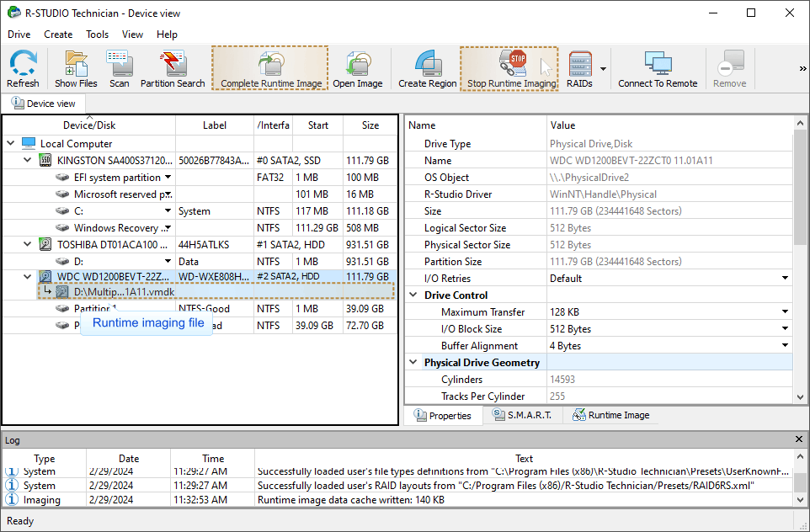Sort by the Start column header
810x532 pixels.
click(x=317, y=125)
